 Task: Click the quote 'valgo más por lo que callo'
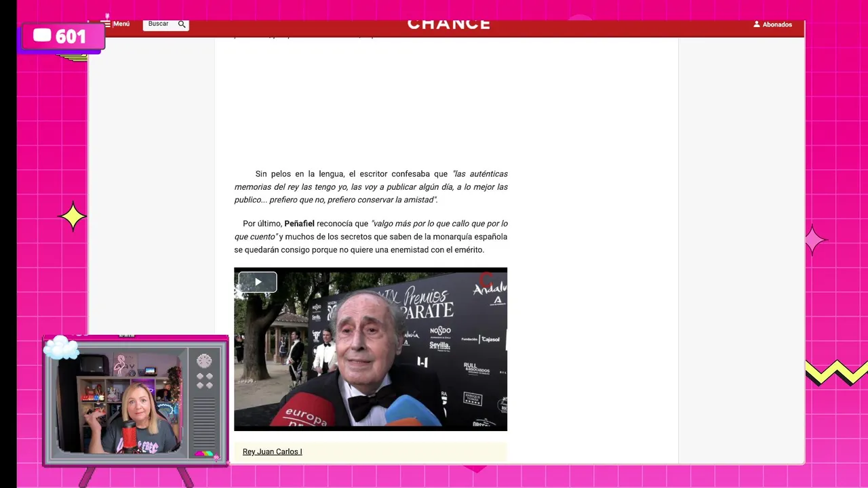pyautogui.click(x=421, y=224)
